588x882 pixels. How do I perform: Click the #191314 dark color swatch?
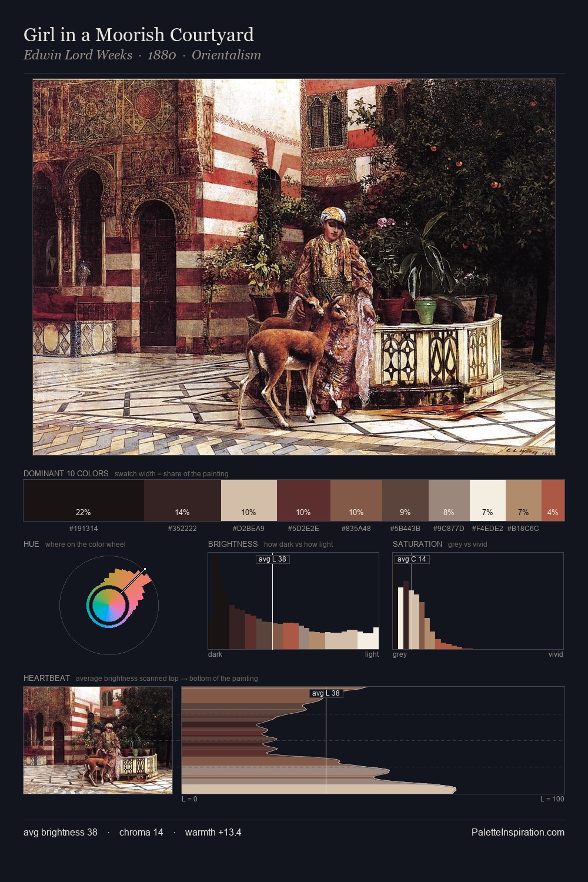pyautogui.click(x=83, y=500)
